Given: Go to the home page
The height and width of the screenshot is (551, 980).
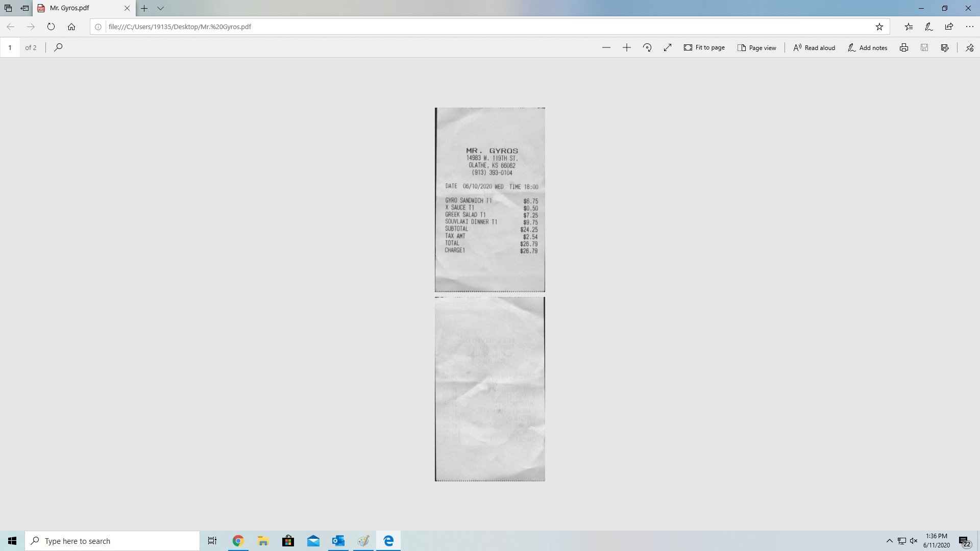Looking at the screenshot, I should [x=71, y=27].
